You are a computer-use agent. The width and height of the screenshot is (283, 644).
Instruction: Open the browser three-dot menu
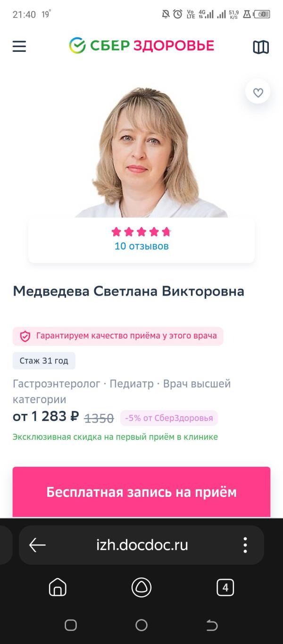click(x=245, y=545)
